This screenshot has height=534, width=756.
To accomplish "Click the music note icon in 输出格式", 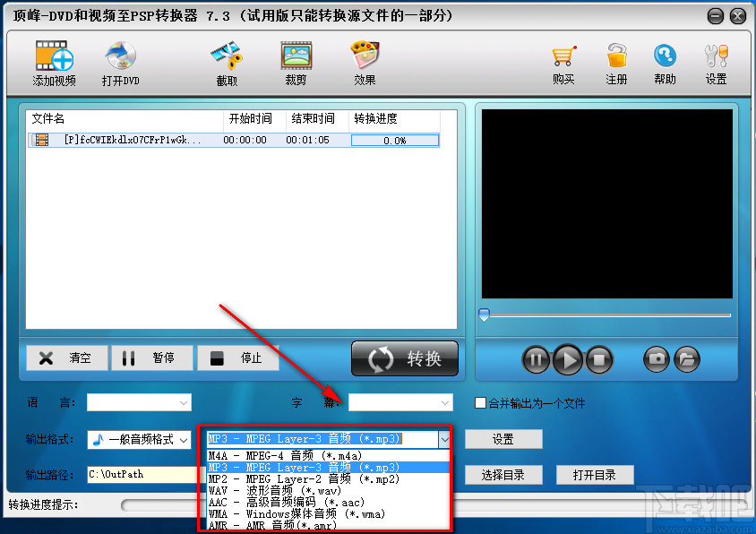I will 99,439.
